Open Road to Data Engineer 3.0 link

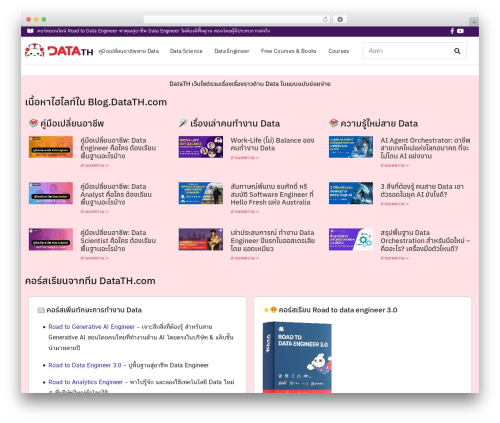[85, 365]
